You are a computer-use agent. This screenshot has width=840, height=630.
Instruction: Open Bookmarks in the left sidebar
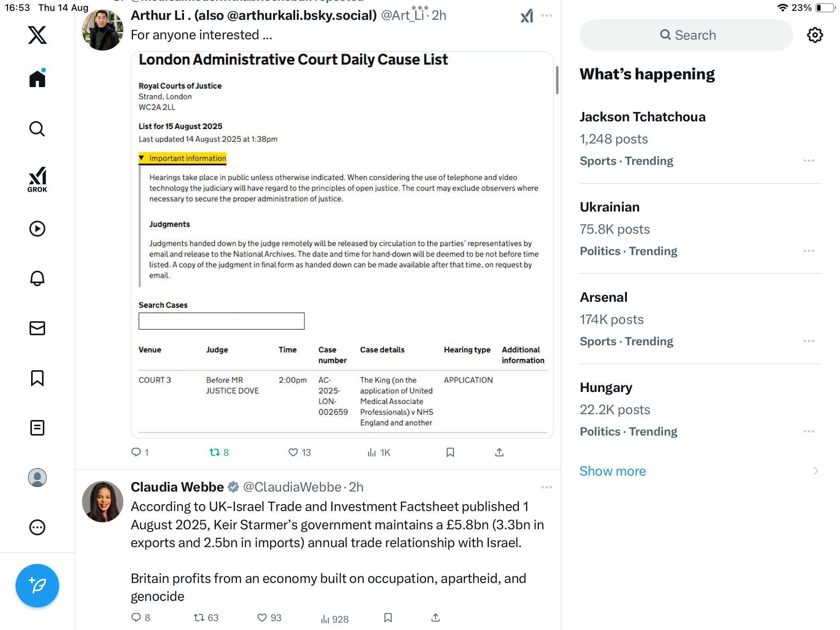[x=37, y=378]
